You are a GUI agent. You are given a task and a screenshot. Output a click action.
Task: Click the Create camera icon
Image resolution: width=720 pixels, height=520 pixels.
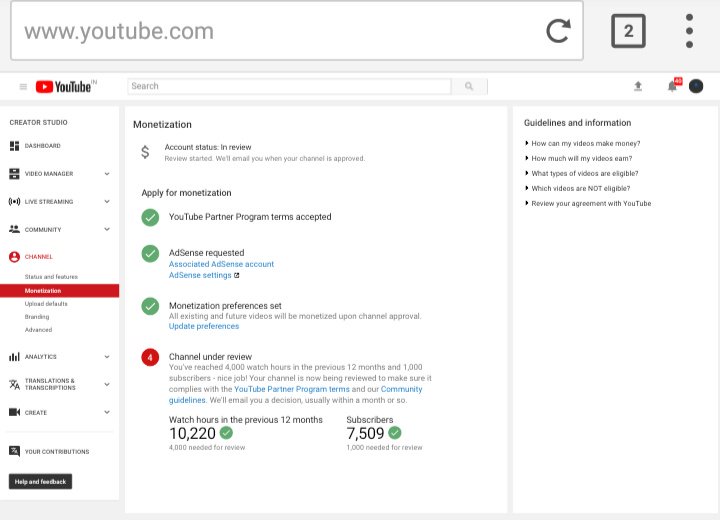(14, 412)
